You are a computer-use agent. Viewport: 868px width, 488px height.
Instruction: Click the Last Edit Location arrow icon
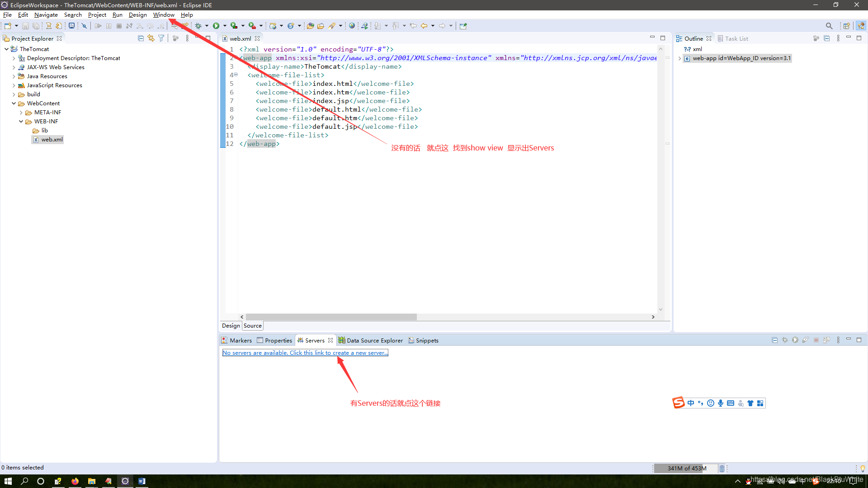click(413, 26)
